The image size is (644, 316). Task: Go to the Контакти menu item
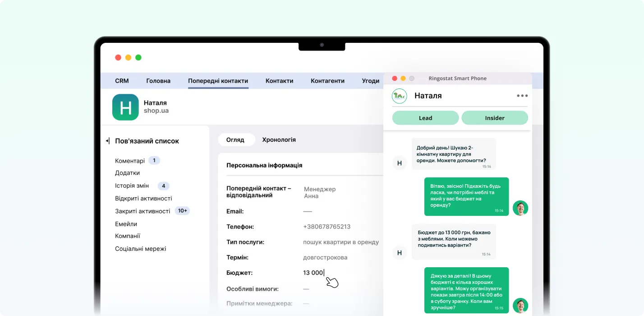point(279,81)
